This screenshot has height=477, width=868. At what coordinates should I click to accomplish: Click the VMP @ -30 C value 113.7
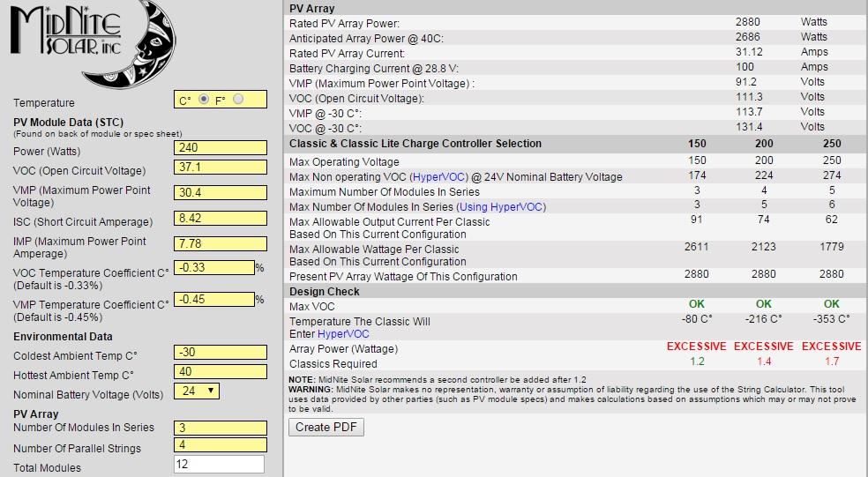click(x=749, y=112)
